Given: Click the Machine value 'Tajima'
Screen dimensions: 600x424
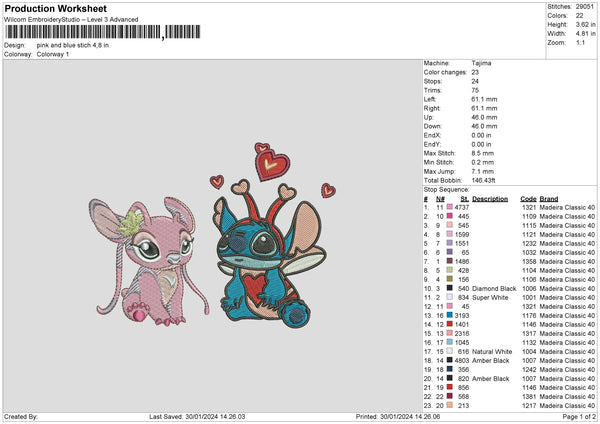Looking at the screenshot, I should pyautogui.click(x=481, y=63).
